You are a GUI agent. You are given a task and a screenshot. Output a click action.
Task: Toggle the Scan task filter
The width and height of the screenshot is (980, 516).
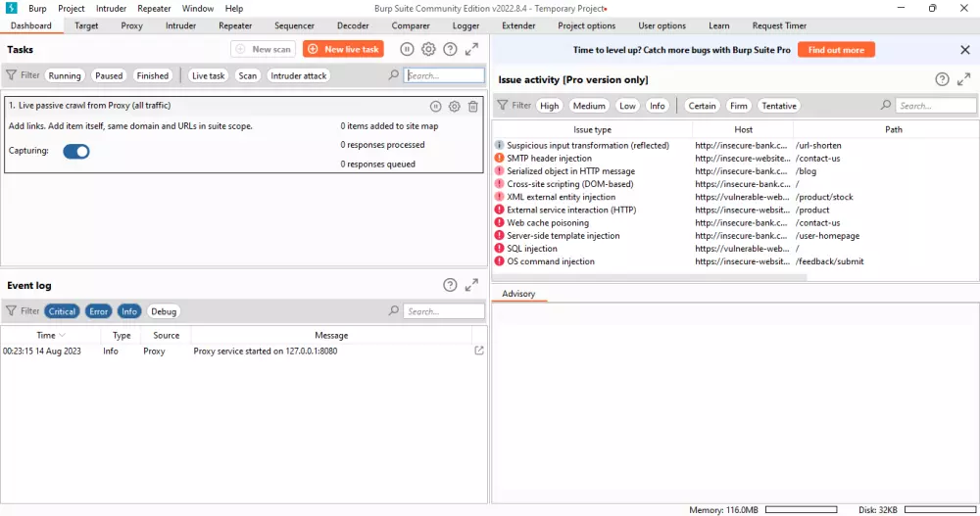(248, 75)
